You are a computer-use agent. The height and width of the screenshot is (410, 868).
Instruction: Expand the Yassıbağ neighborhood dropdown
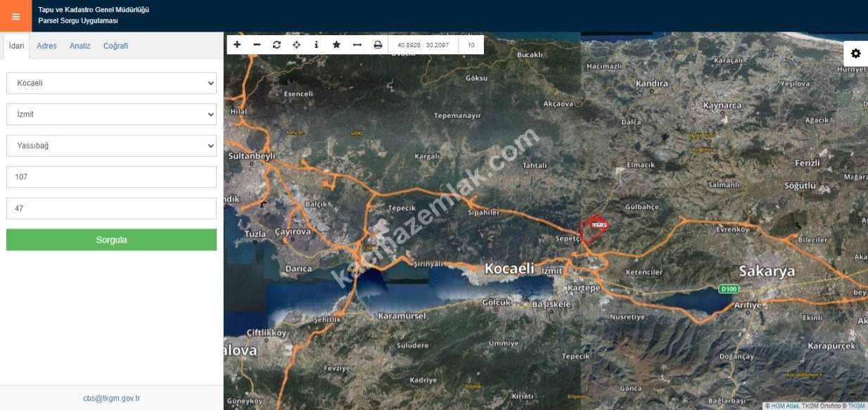point(111,146)
